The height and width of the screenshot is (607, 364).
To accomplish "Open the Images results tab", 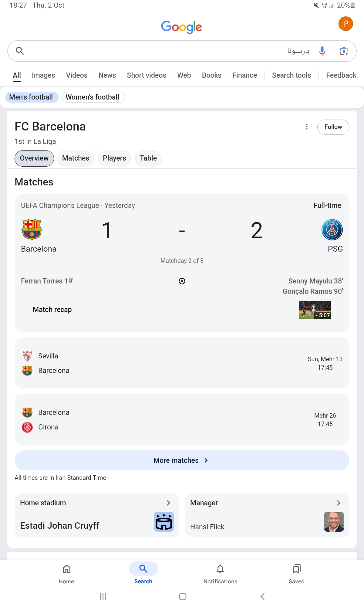I will point(43,75).
